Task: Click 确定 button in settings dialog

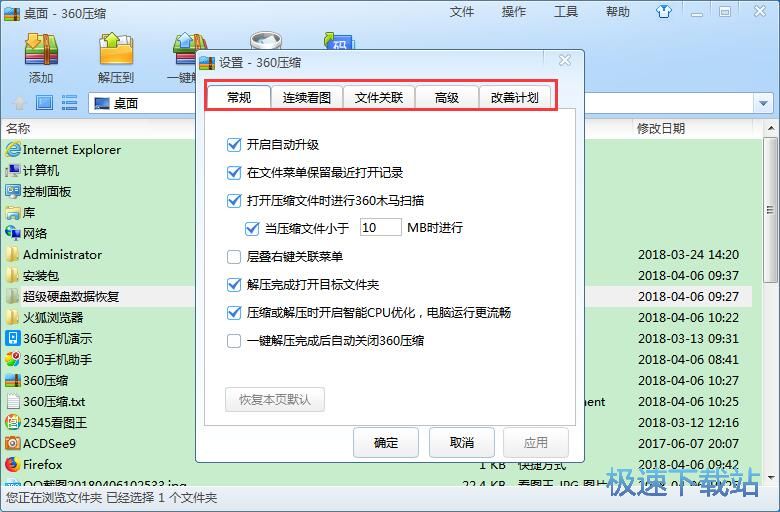Action: (386, 442)
